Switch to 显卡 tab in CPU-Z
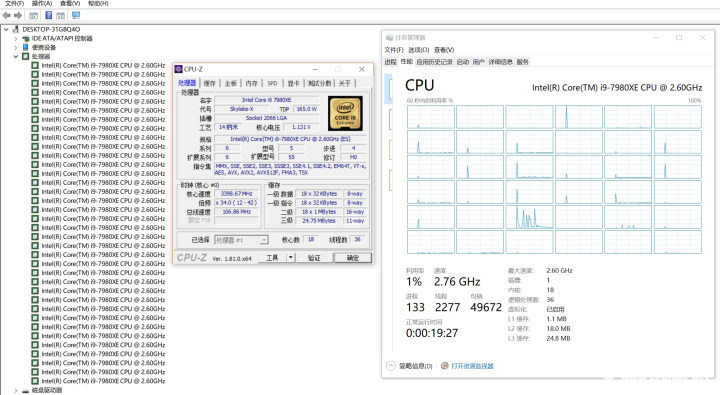 pos(293,83)
